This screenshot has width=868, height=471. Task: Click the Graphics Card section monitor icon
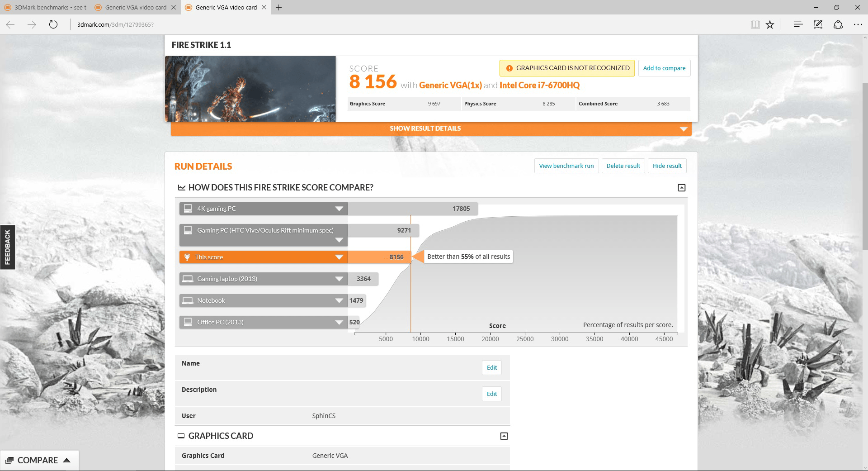coord(181,436)
